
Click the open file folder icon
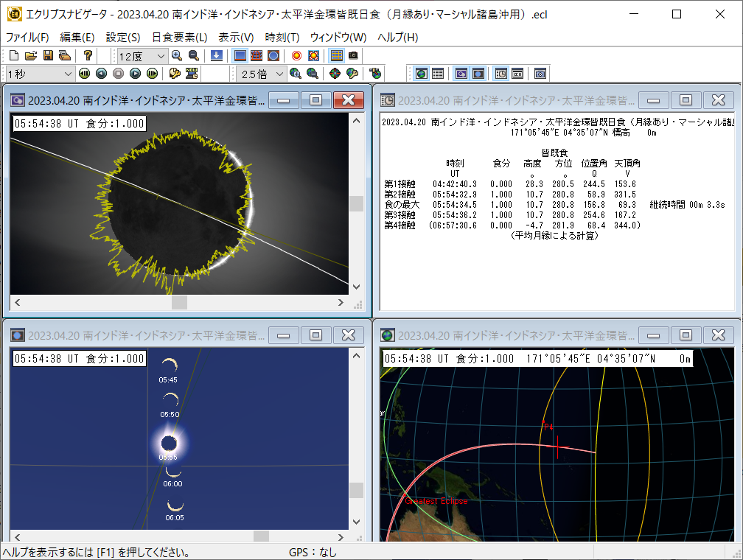pos(30,55)
